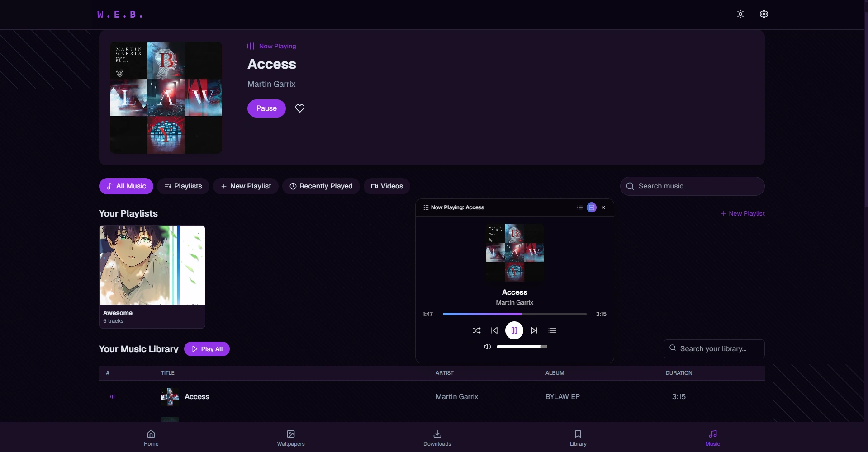Click the Your Music Library heading
This screenshot has height=452, width=868.
coord(139,349)
